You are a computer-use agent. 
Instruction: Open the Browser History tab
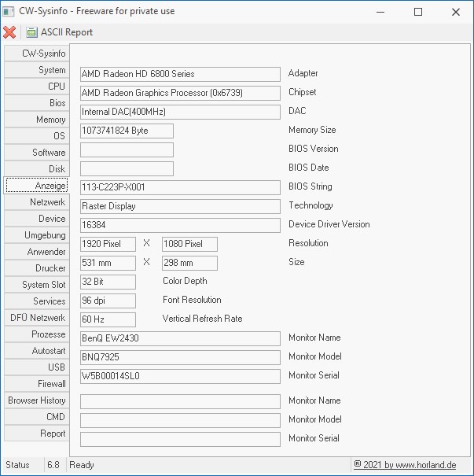(36, 400)
